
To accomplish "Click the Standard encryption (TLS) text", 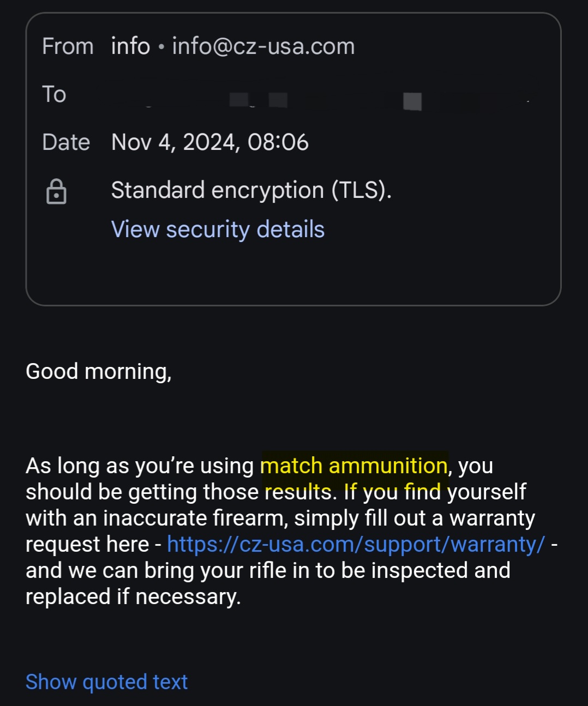I will pos(251,190).
